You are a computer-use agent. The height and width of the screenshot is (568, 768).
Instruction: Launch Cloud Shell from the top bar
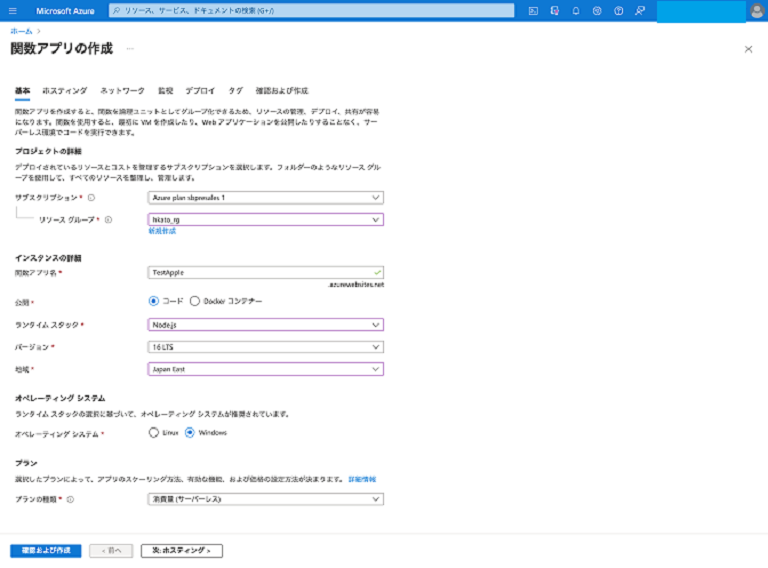(x=533, y=11)
